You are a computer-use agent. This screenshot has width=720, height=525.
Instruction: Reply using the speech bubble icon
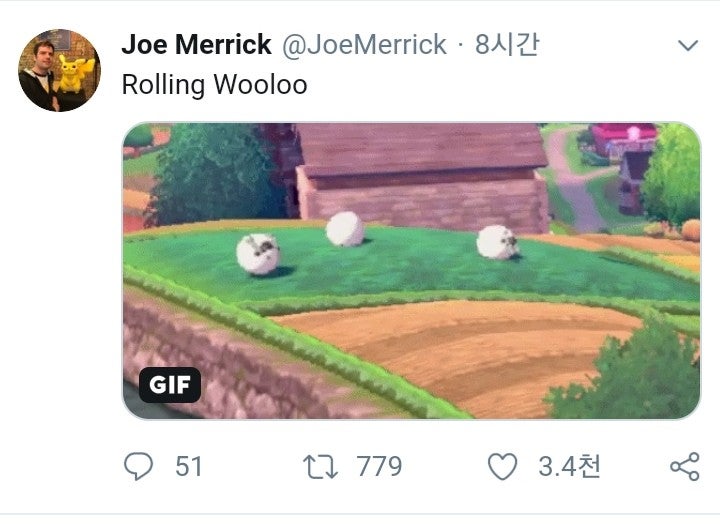[x=138, y=466]
